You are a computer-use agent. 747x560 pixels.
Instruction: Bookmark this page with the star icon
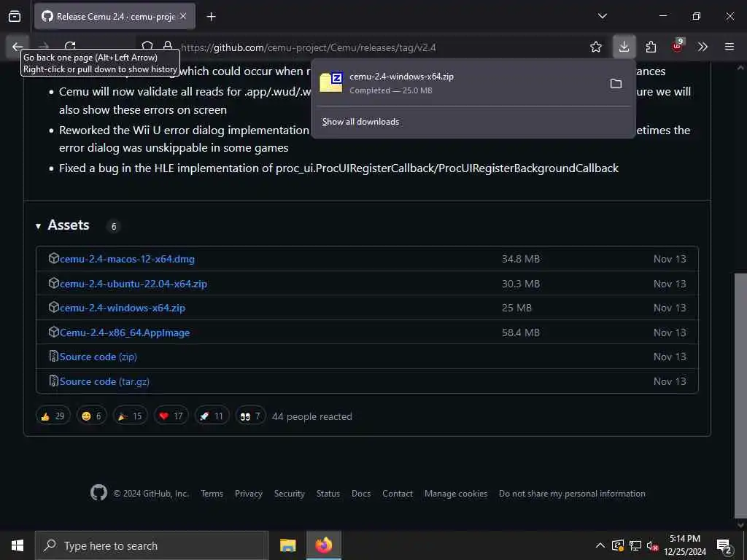tap(595, 47)
